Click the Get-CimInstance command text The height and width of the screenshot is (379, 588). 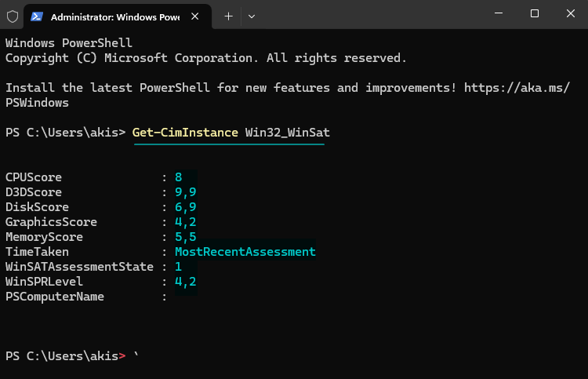pyautogui.click(x=185, y=133)
